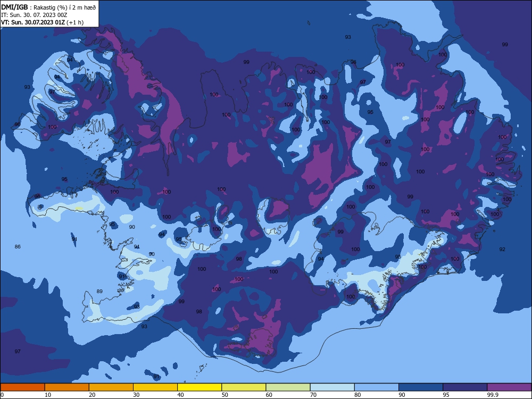532x399 pixels.
Task: Click the '20' tick label under color bar
Action: 92,395
